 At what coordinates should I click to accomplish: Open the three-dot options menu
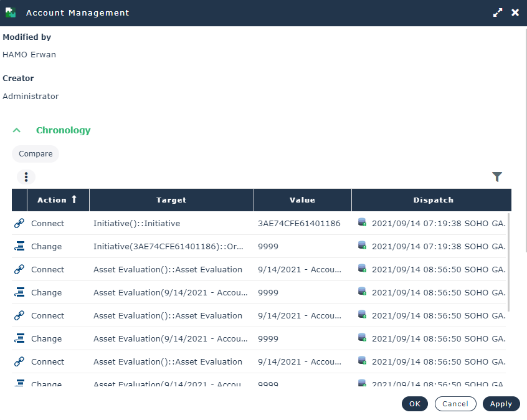coord(26,177)
